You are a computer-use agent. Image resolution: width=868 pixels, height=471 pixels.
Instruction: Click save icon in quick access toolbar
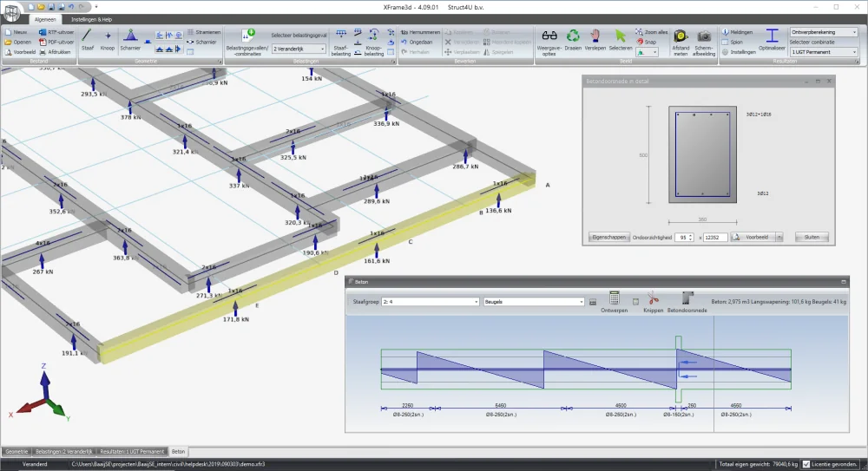[51, 7]
